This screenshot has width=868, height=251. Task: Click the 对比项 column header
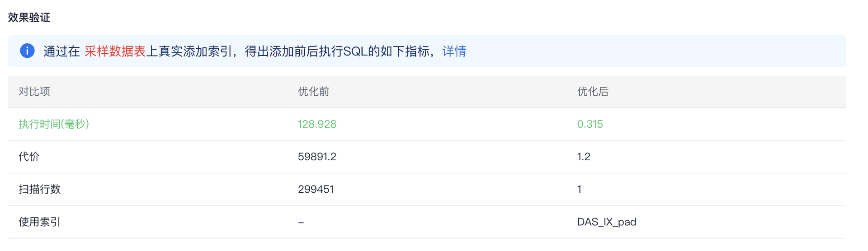tap(34, 92)
